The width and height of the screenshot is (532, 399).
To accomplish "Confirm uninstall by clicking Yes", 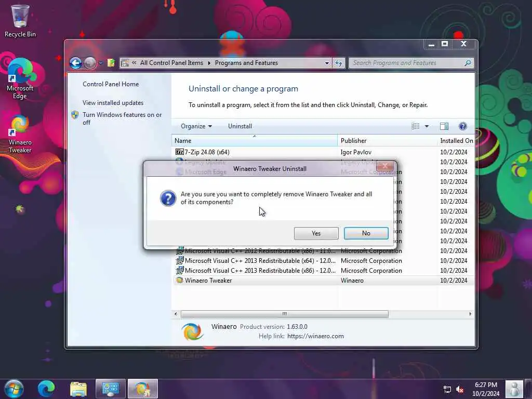I will (x=316, y=233).
